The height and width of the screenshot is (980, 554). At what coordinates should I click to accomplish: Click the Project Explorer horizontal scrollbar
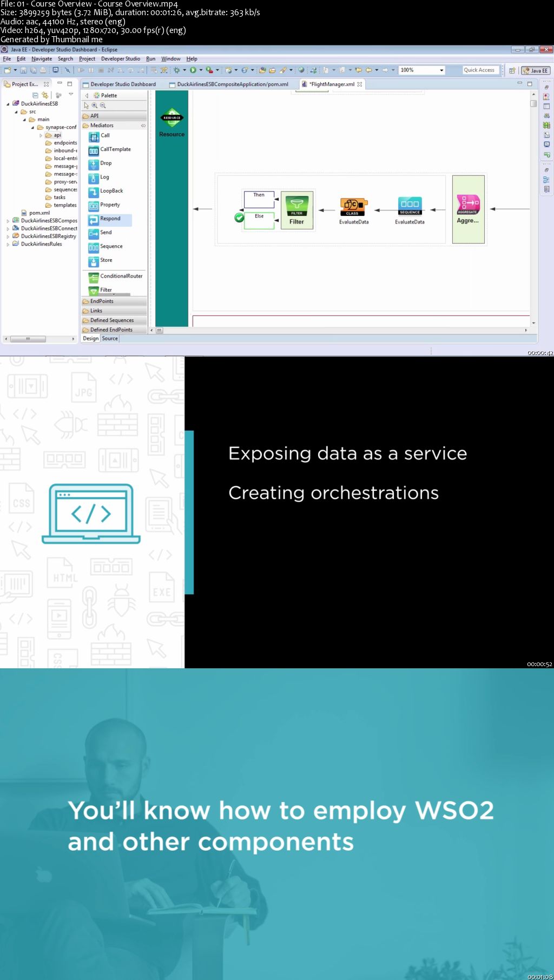click(28, 339)
